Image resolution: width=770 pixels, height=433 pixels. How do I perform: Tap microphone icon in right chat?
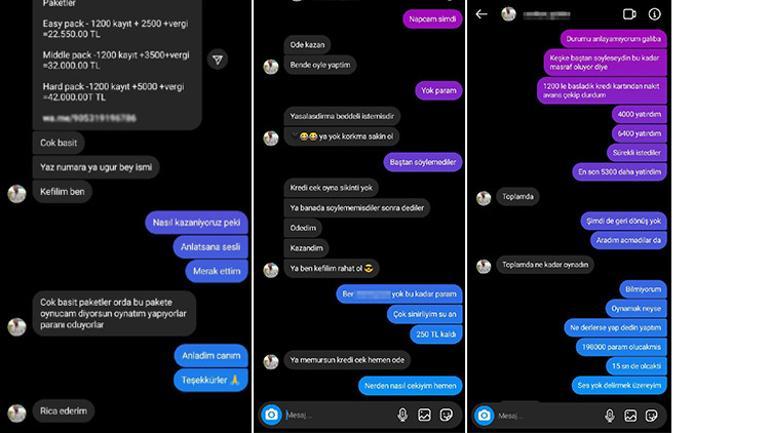click(x=609, y=416)
